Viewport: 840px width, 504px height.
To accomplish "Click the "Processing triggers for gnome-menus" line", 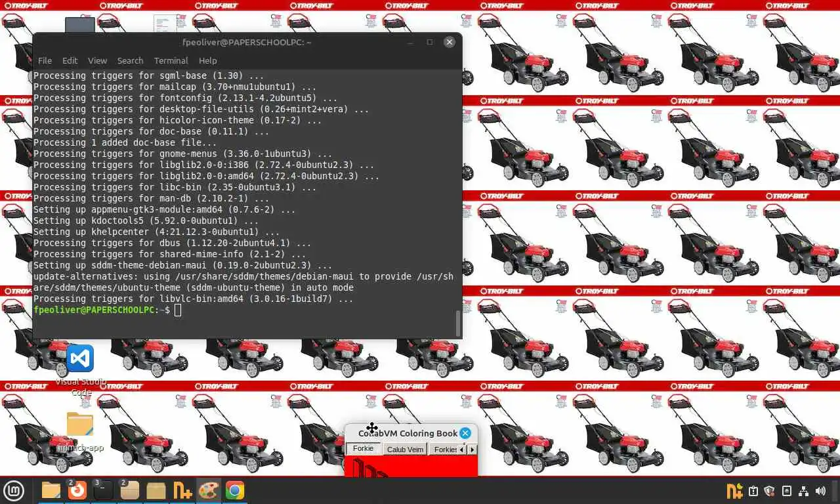I will 183,154.
